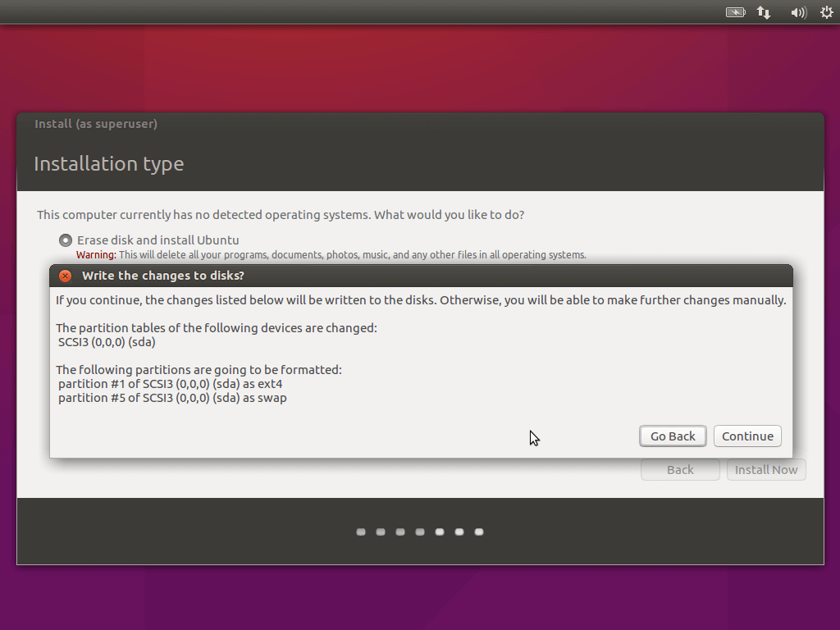Open the network connection indicator
The image size is (840, 630).
pos(764,12)
